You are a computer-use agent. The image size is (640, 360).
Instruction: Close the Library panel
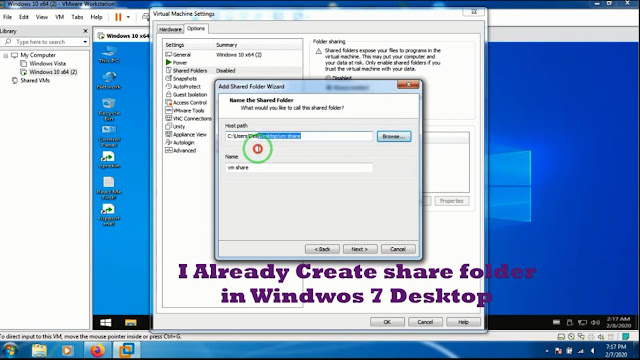click(85, 31)
